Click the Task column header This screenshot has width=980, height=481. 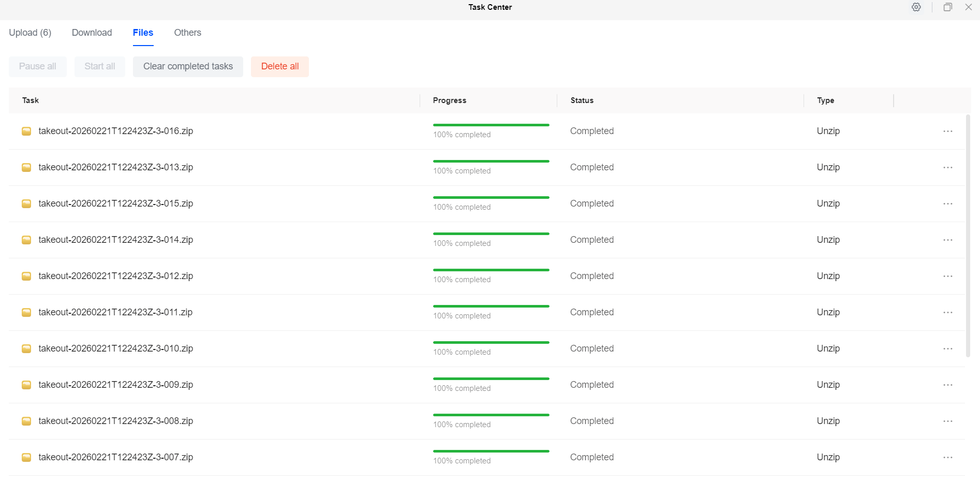[31, 100]
